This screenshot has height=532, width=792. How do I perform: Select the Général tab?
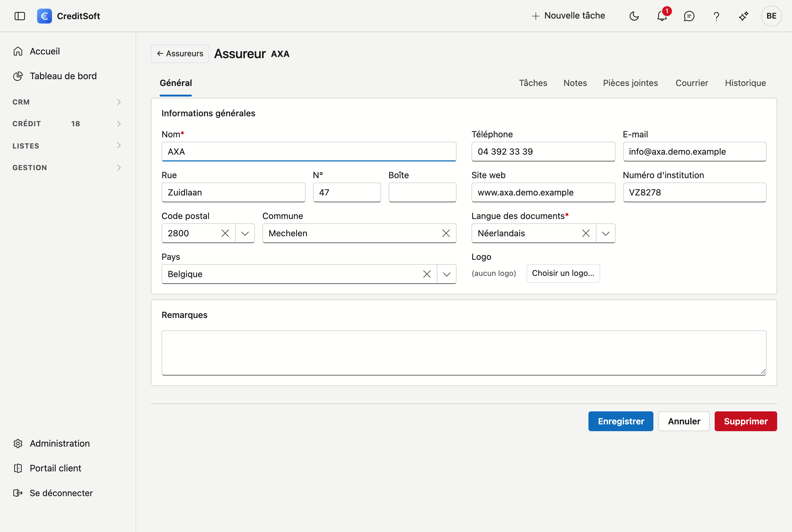pyautogui.click(x=176, y=83)
